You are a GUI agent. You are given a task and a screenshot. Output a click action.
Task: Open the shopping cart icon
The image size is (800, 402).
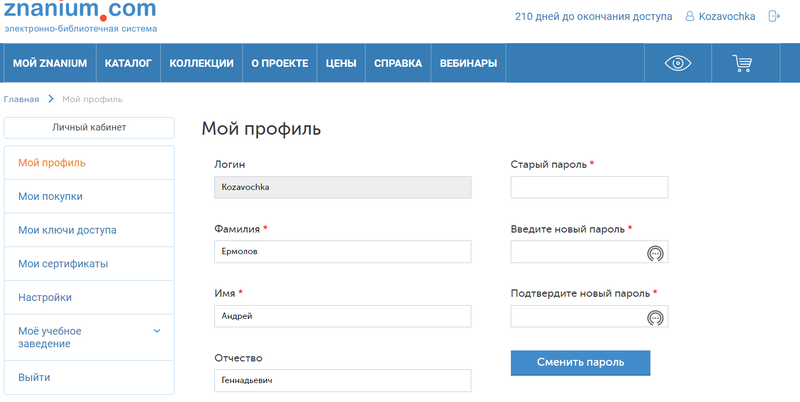pyautogui.click(x=742, y=64)
